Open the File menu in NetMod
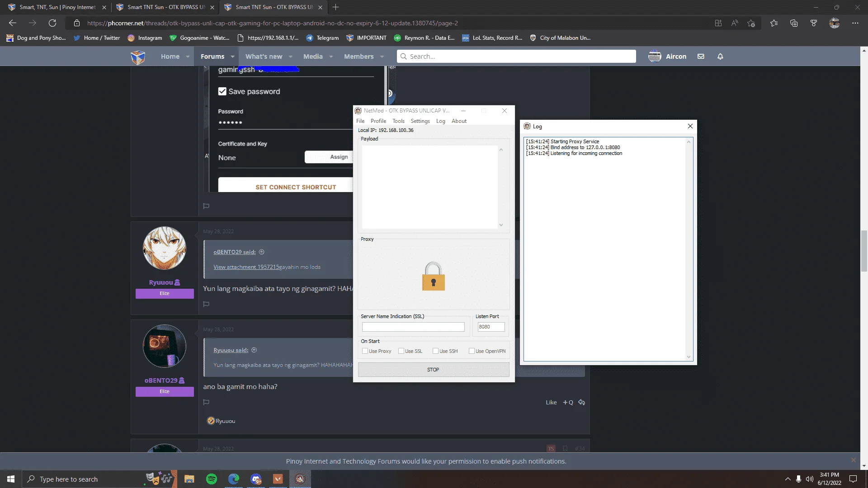The width and height of the screenshot is (868, 488). pos(360,121)
